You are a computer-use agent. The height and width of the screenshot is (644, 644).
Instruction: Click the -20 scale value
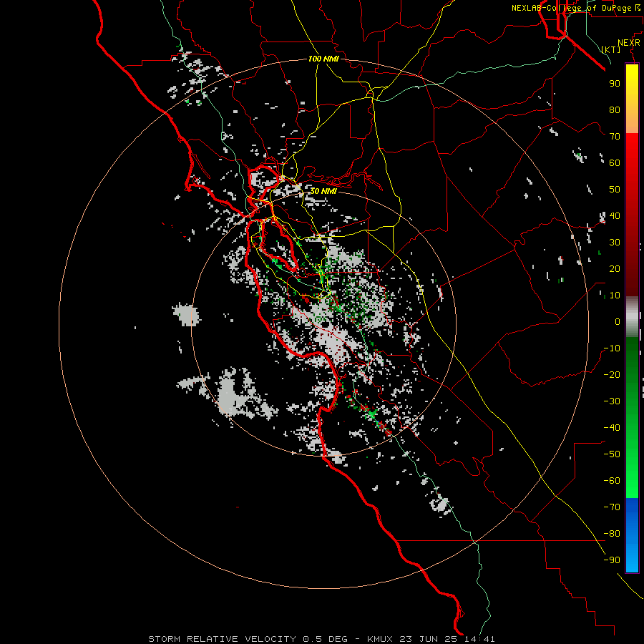(612, 375)
